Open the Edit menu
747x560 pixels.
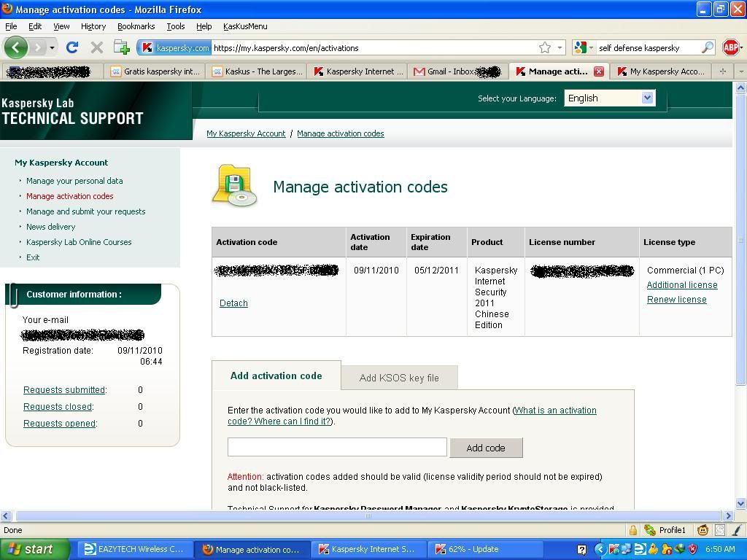click(35, 26)
